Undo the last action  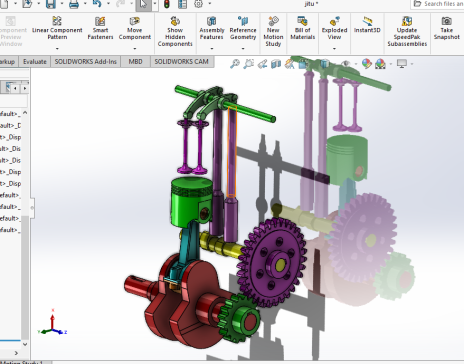click(x=97, y=4)
